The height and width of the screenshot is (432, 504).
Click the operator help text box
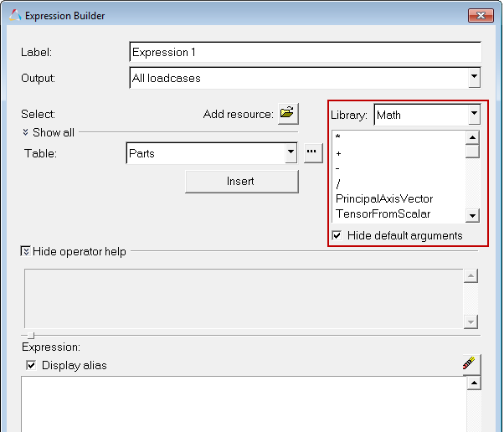244,299
